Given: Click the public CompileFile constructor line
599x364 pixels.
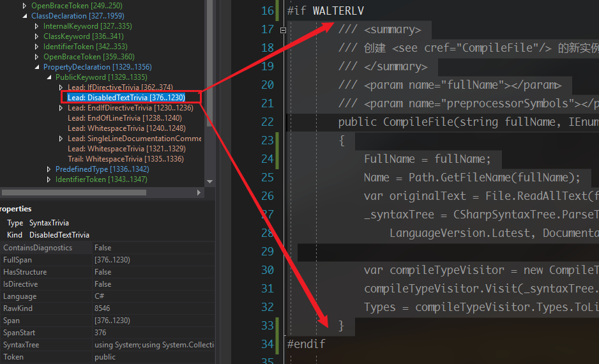Looking at the screenshot, I should tap(468, 122).
